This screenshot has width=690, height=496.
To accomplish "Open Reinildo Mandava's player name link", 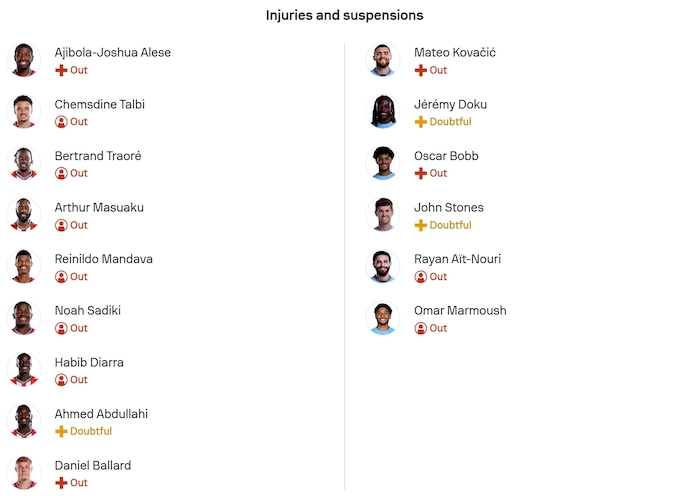I will click(x=103, y=259).
